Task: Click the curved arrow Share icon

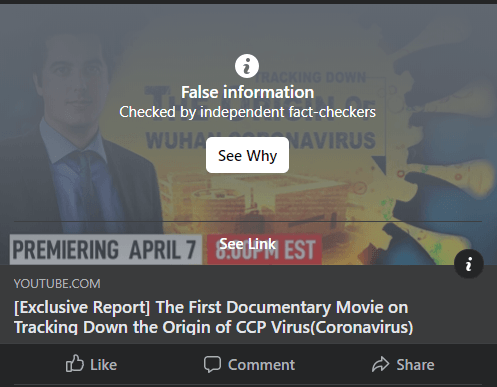Action: click(380, 364)
